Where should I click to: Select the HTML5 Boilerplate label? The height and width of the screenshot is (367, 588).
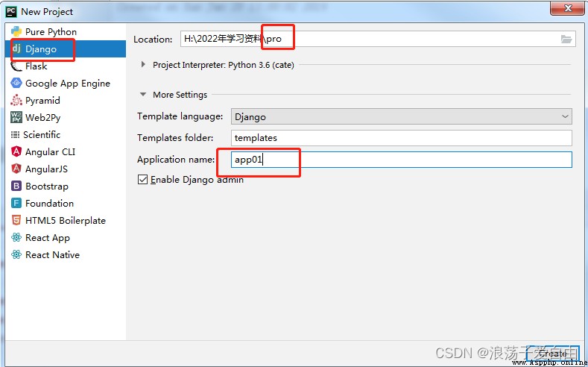click(66, 220)
